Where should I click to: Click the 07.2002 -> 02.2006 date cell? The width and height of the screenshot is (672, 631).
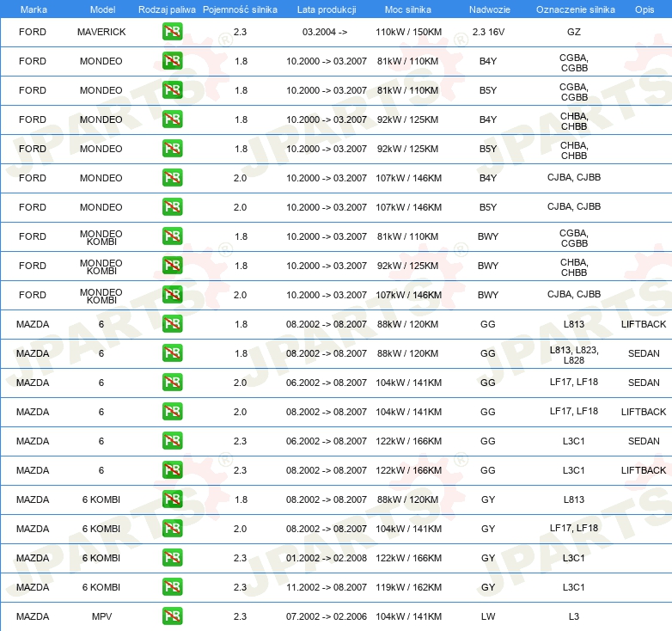[x=327, y=616]
